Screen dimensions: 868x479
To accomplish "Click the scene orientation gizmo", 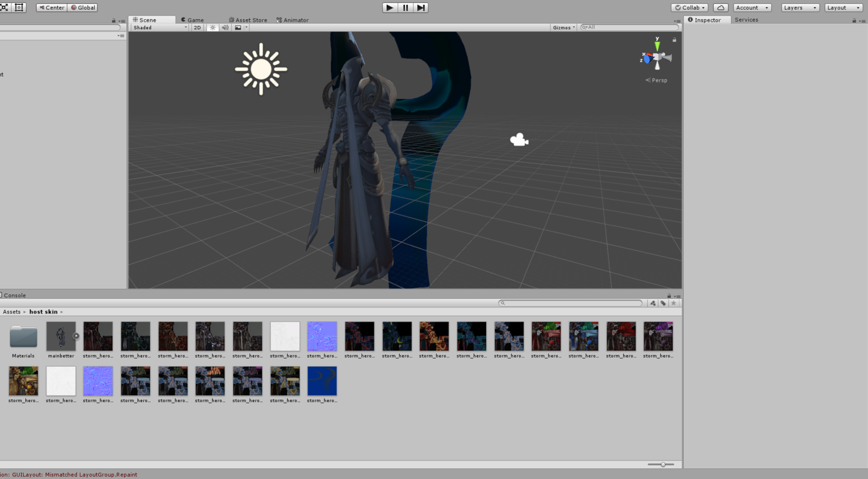I will [x=657, y=58].
